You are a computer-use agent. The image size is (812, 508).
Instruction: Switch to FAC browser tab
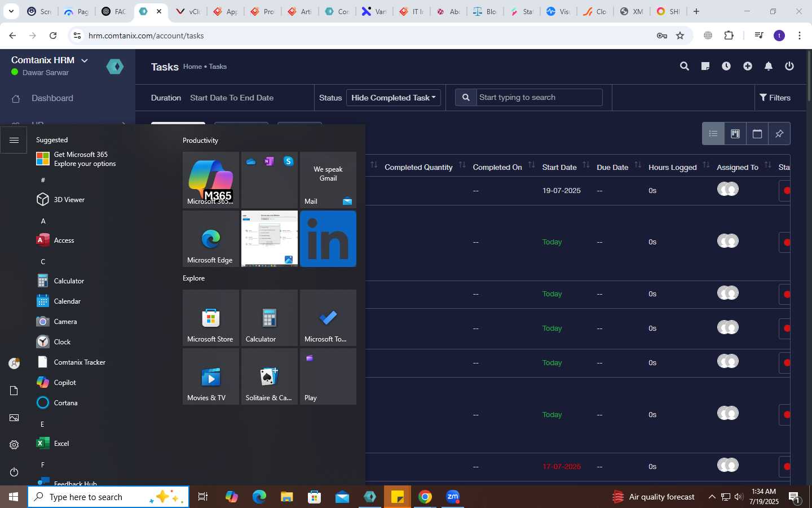pyautogui.click(x=114, y=11)
